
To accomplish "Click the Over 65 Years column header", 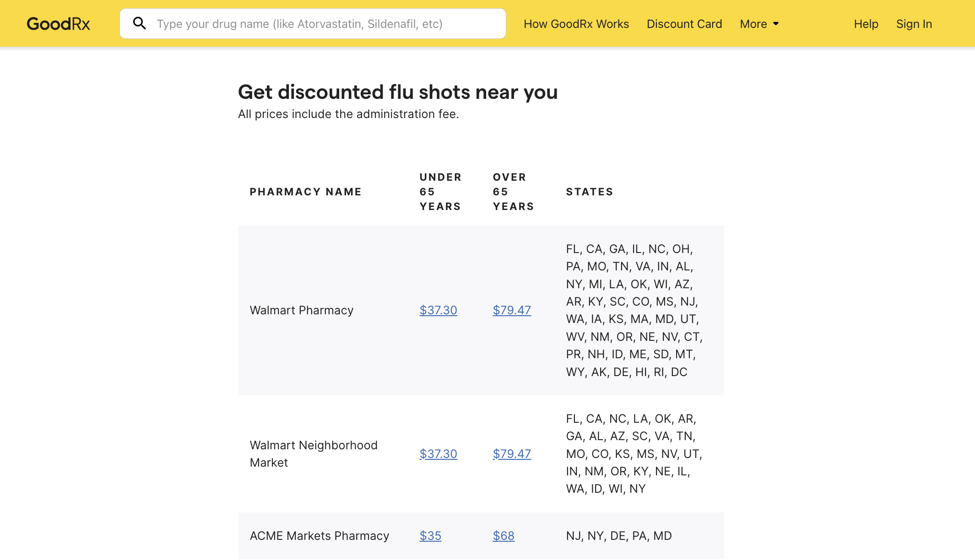I will [514, 192].
